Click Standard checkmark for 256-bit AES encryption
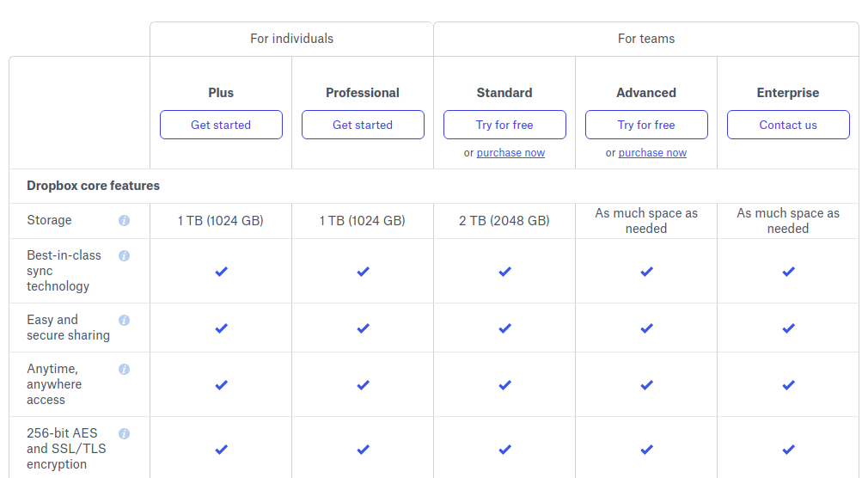The image size is (868, 478). point(504,450)
